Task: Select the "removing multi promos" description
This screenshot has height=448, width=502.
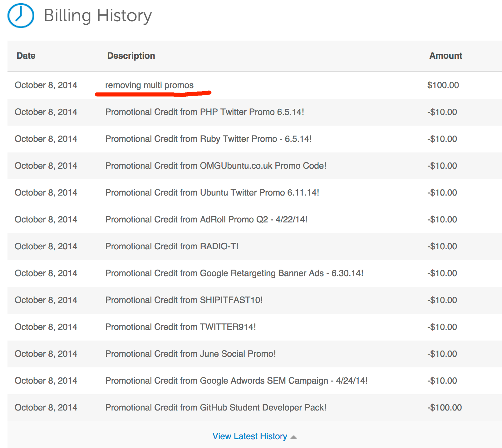Action: click(x=149, y=85)
